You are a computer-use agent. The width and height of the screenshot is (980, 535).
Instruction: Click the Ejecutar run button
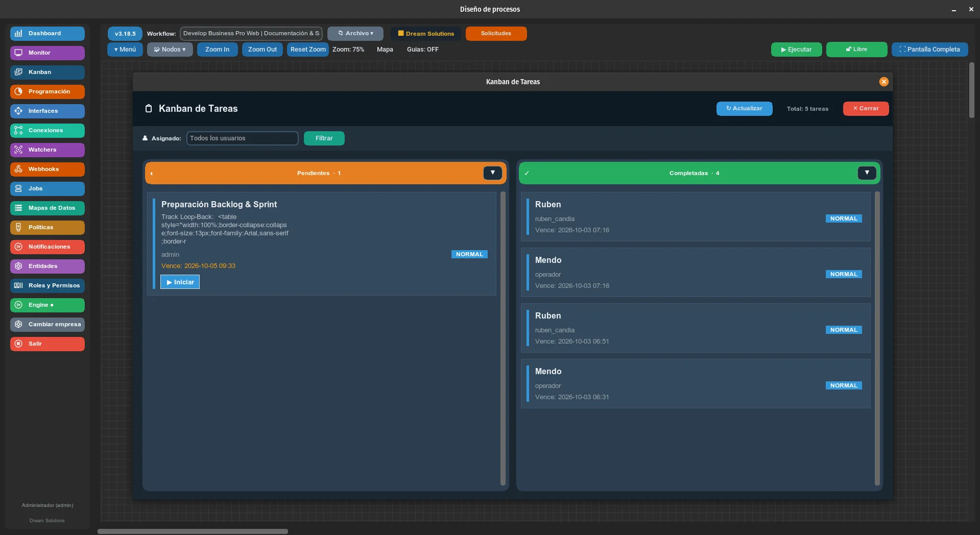click(x=796, y=50)
